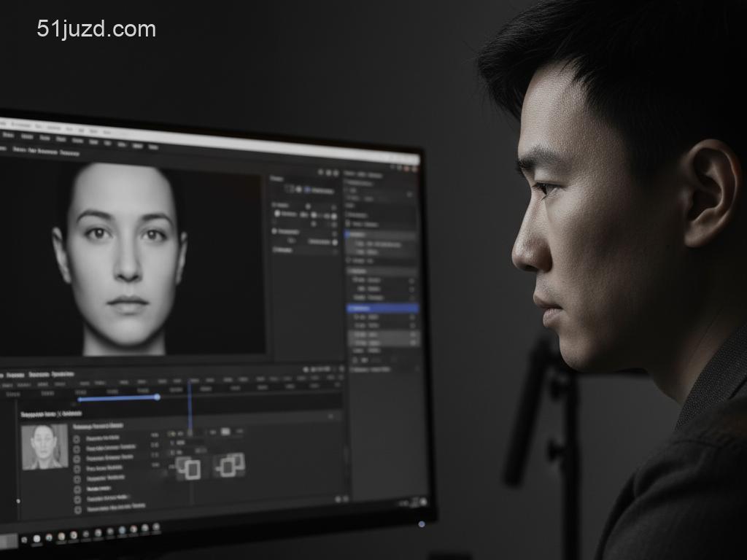Click the second light-gray highlighted row in the right panel
The height and width of the screenshot is (560, 747).
click(384, 342)
